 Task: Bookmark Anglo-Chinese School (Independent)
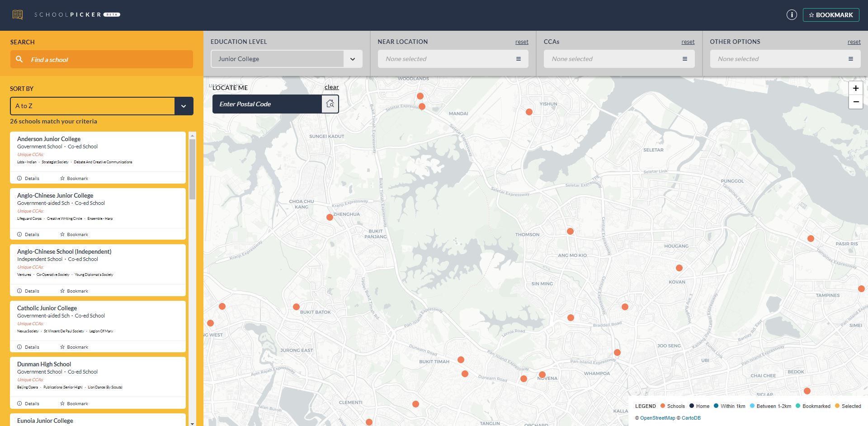tap(74, 291)
